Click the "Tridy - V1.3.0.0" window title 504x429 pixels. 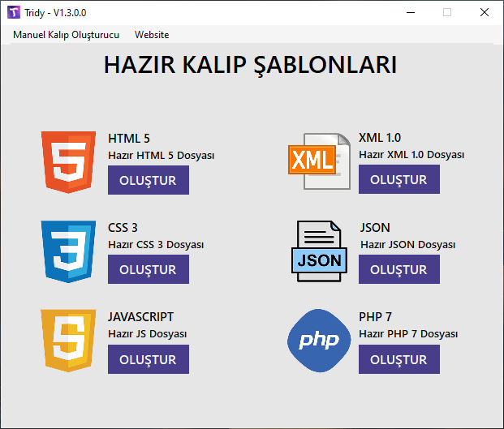(55, 13)
